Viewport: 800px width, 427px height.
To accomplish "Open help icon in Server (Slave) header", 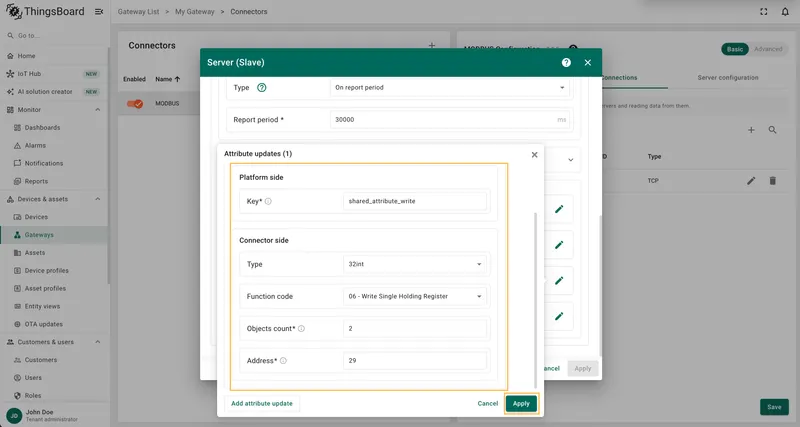I will point(566,62).
